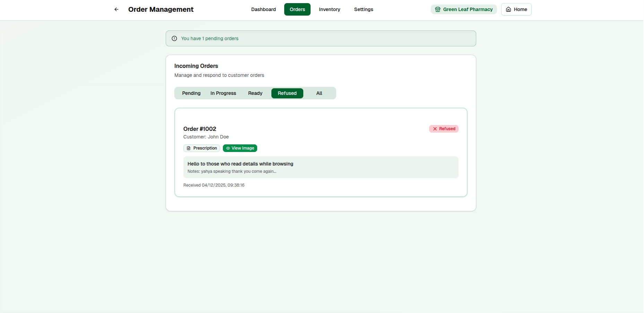Go to the Inventory page
Screen dimensions: 644x313
(329, 9)
